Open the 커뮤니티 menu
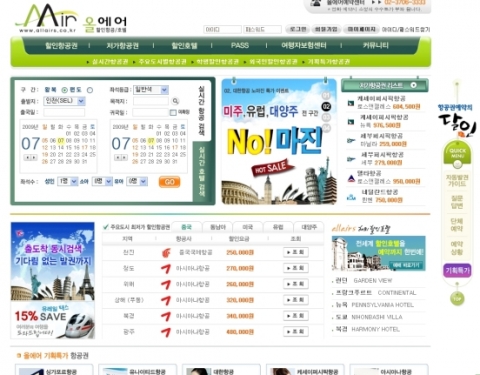Image resolution: width=480 pixels, height=375 pixels. 375,46
